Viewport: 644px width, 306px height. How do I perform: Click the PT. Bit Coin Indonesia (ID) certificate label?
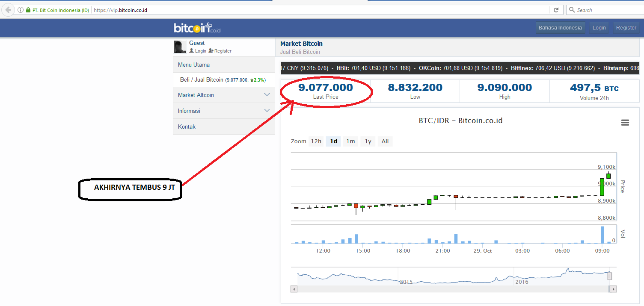61,10
